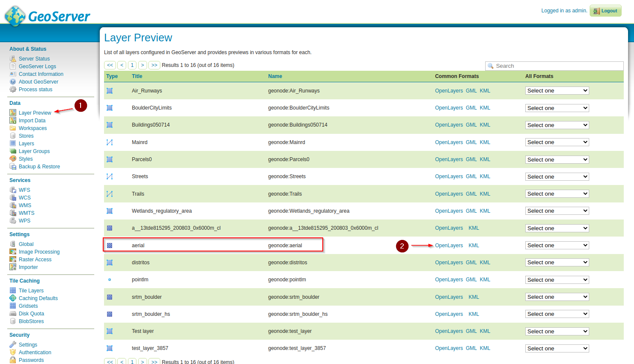Open the Authentication security page
The width and height of the screenshot is (634, 364).
[x=35, y=352]
